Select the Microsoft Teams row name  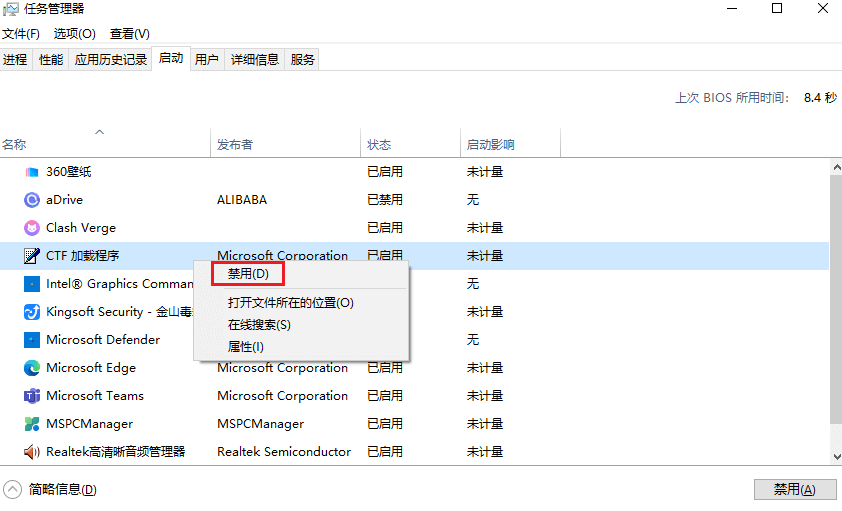(95, 396)
